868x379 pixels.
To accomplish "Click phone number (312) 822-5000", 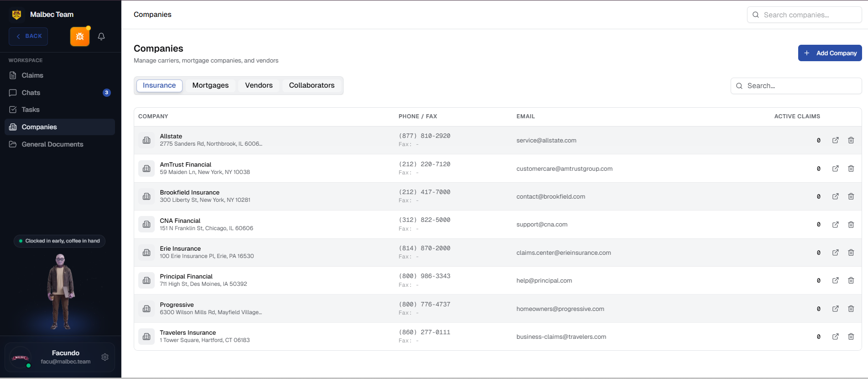I will click(424, 220).
